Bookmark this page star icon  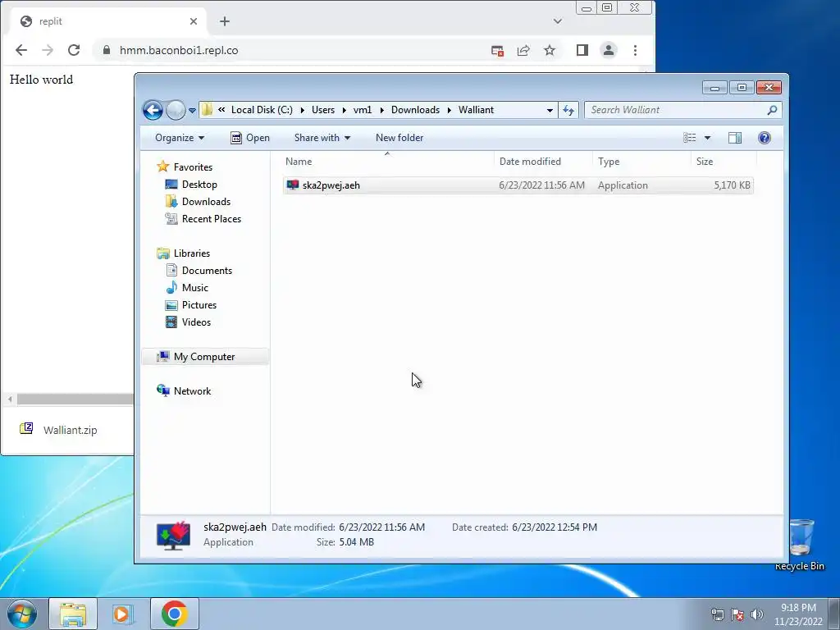pyautogui.click(x=550, y=50)
